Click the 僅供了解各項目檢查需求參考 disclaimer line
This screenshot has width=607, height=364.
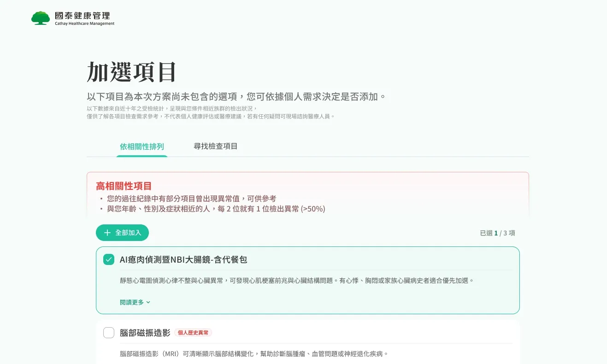[x=211, y=117]
